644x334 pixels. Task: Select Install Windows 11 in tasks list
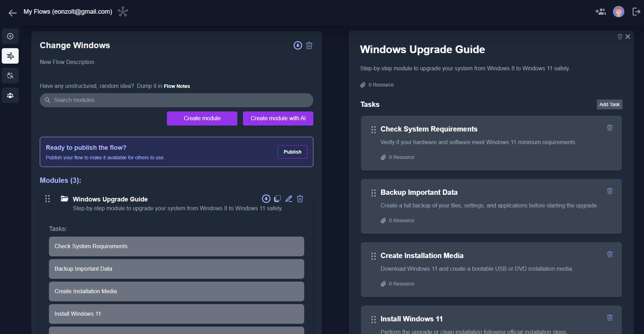coord(176,314)
